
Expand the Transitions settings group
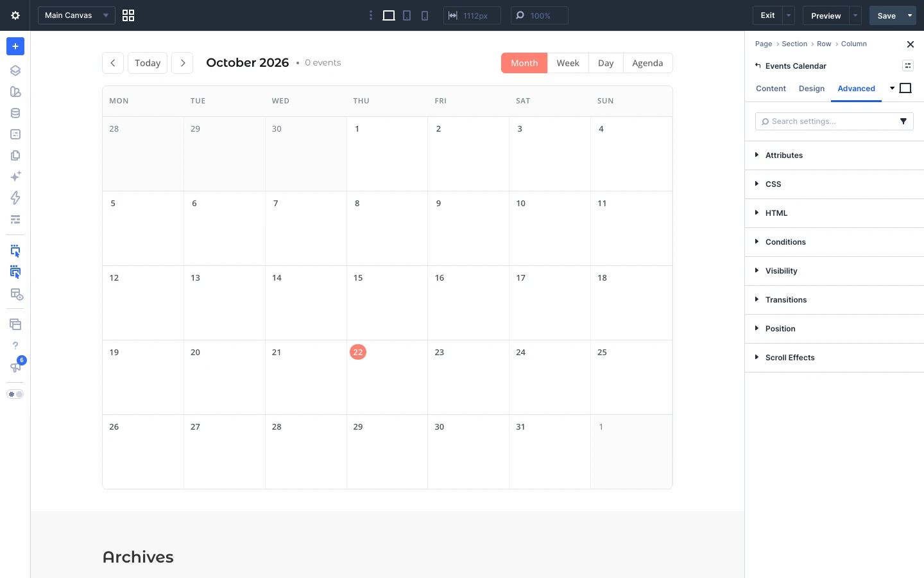[834, 300]
